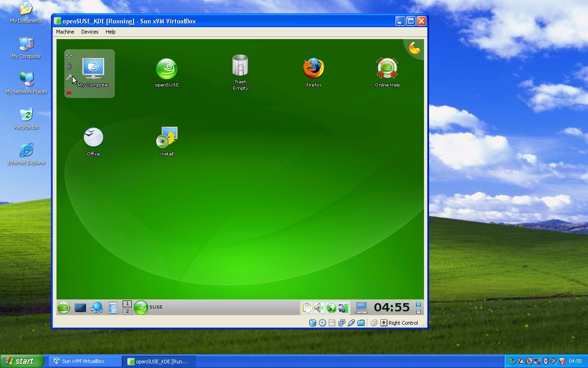Click the disconnected wireless network tray icon

(562, 362)
